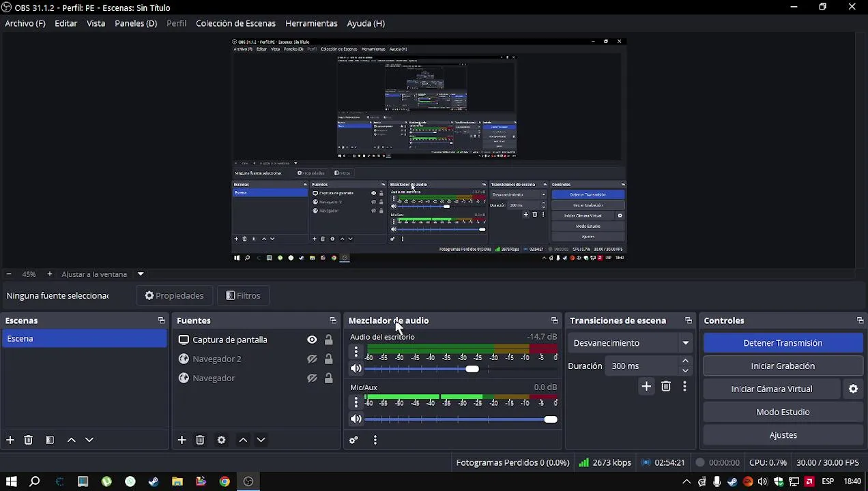Open transition properties three-dot menu
868x491 pixels.
click(684, 387)
